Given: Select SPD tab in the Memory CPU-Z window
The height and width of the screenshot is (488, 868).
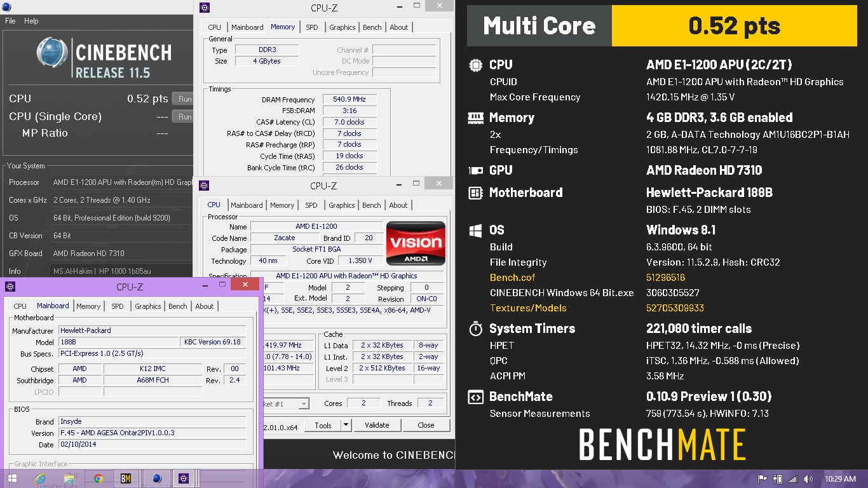Looking at the screenshot, I should click(312, 27).
